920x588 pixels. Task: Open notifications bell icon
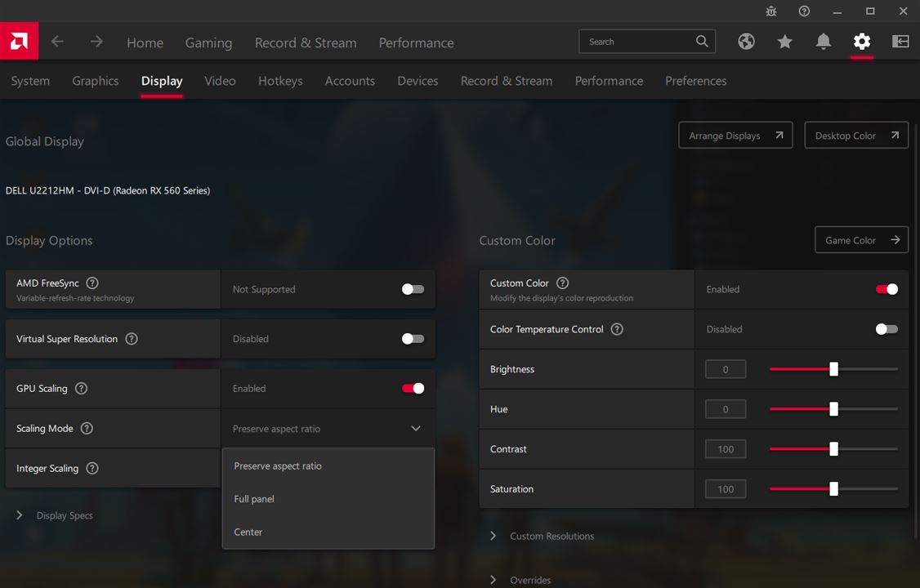click(824, 41)
